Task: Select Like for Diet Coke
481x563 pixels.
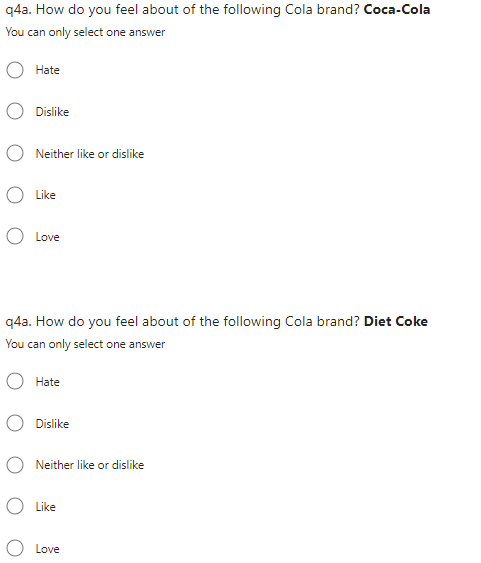Action: 15,506
